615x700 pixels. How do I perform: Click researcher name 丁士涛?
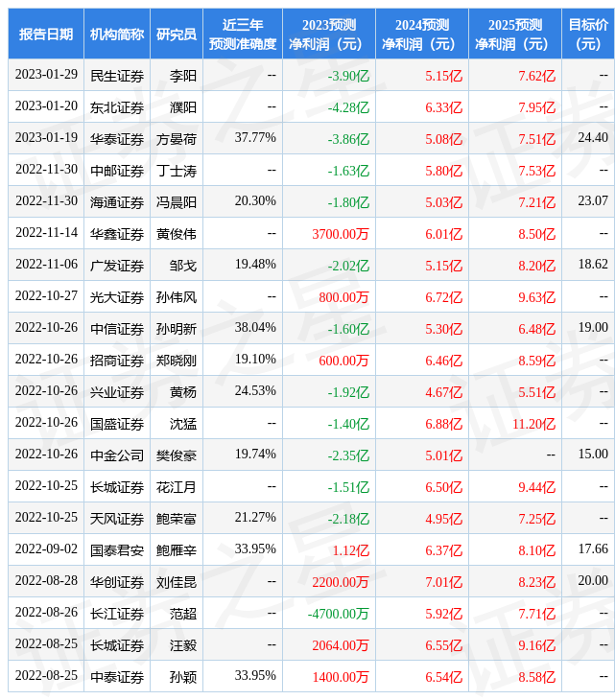(177, 171)
